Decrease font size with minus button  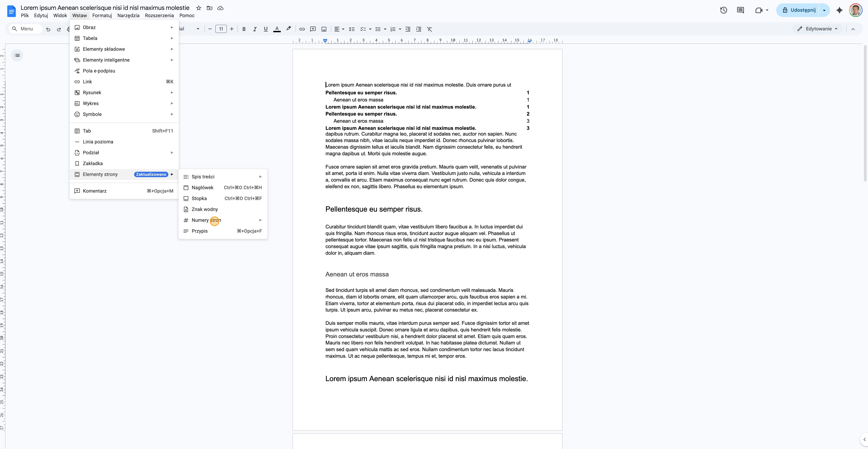coord(210,29)
